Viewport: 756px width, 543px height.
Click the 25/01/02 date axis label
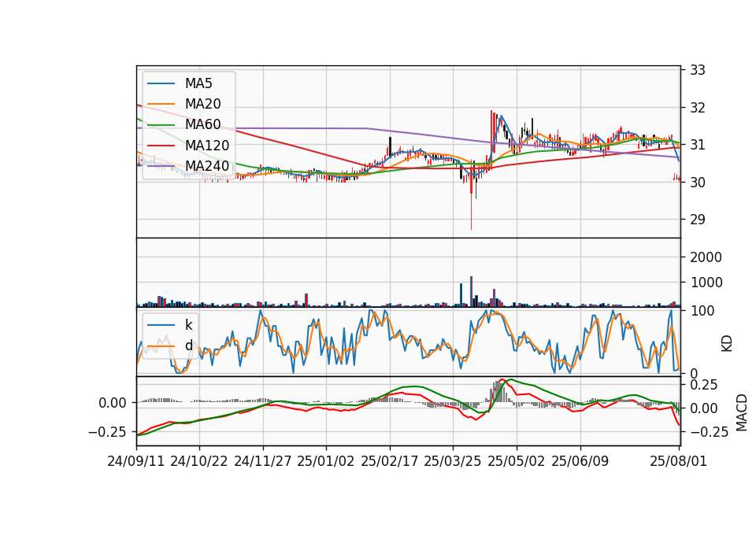tap(326, 461)
